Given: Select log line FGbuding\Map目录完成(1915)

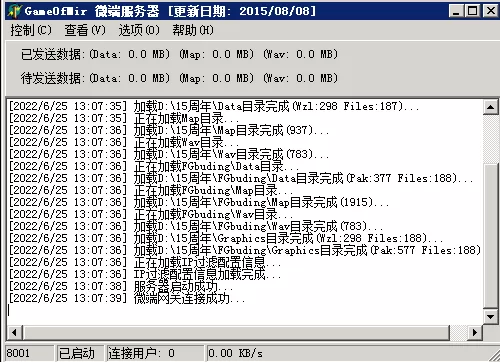Looking at the screenshot, I should pos(199,202).
